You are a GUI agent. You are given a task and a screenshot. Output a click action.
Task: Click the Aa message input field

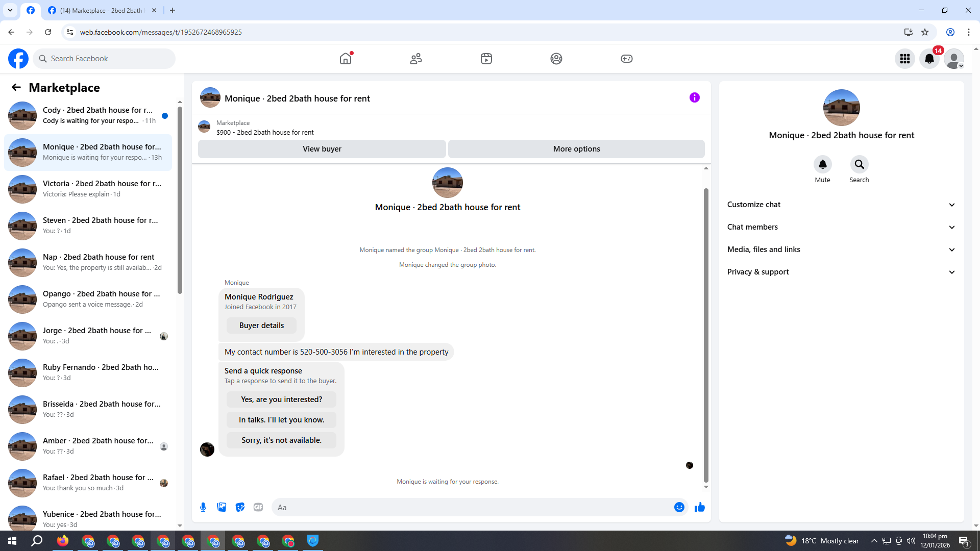click(470, 507)
